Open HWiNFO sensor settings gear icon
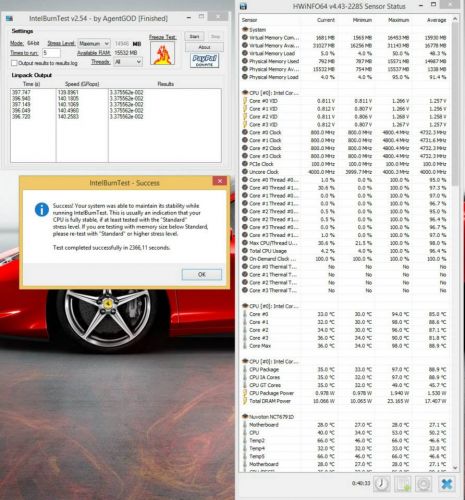Image resolution: width=465 pixels, height=500 pixels. [423, 484]
